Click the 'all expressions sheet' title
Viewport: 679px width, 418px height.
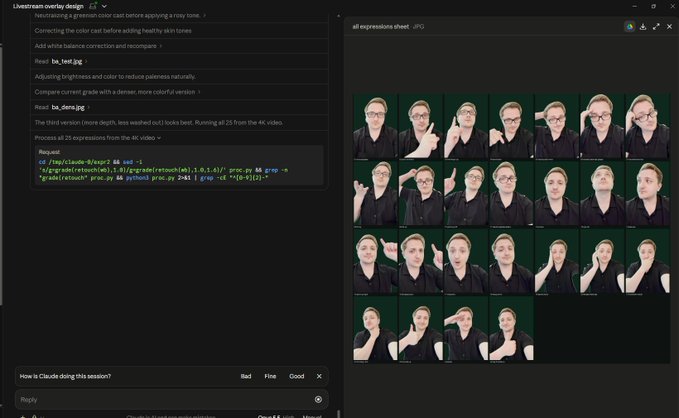tap(381, 26)
